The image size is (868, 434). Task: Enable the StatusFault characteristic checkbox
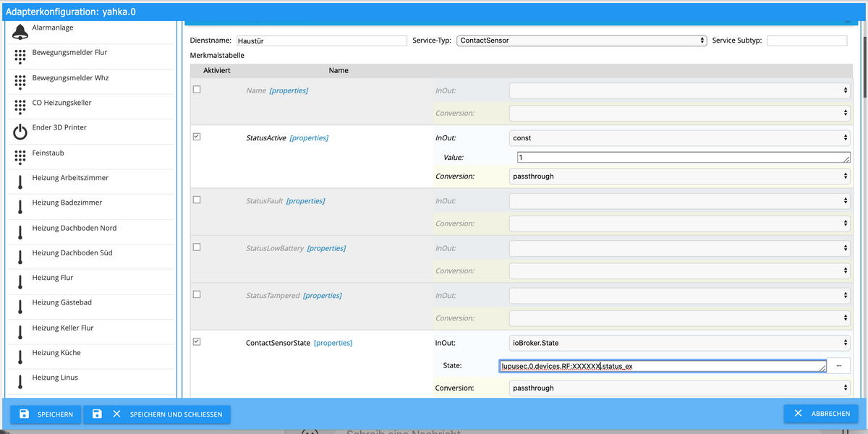[197, 200]
